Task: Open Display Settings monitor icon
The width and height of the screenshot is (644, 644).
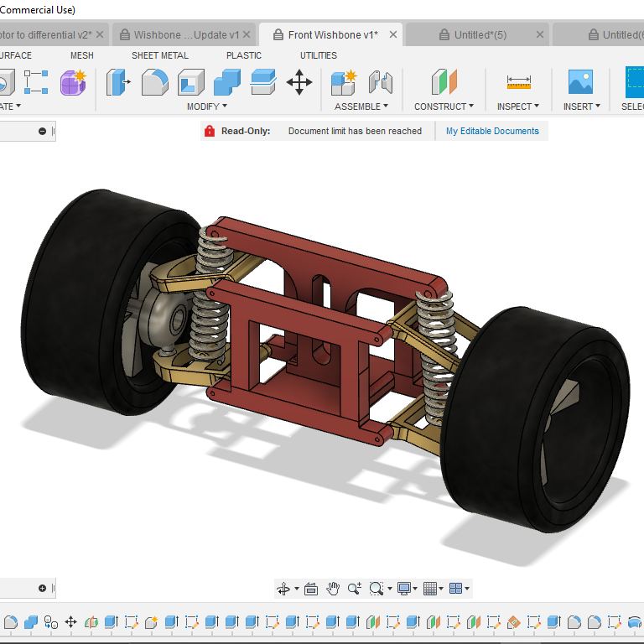Action: (404, 589)
